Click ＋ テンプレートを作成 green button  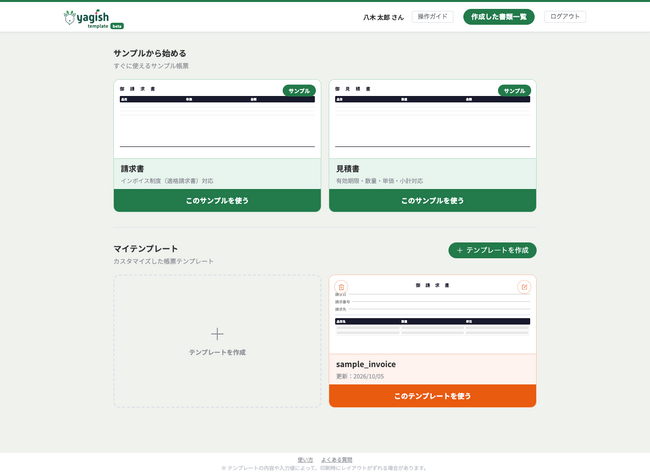tap(492, 250)
